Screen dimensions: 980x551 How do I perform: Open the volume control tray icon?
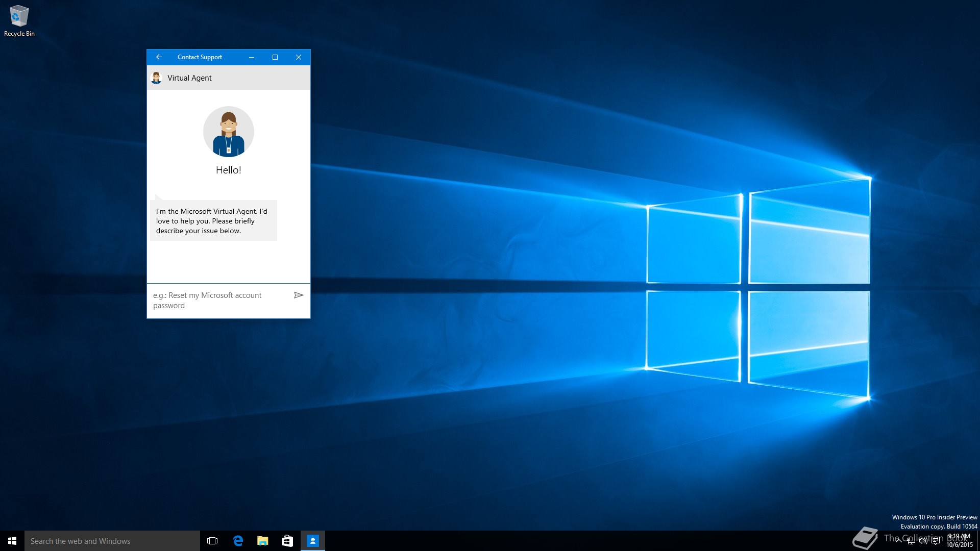click(923, 541)
